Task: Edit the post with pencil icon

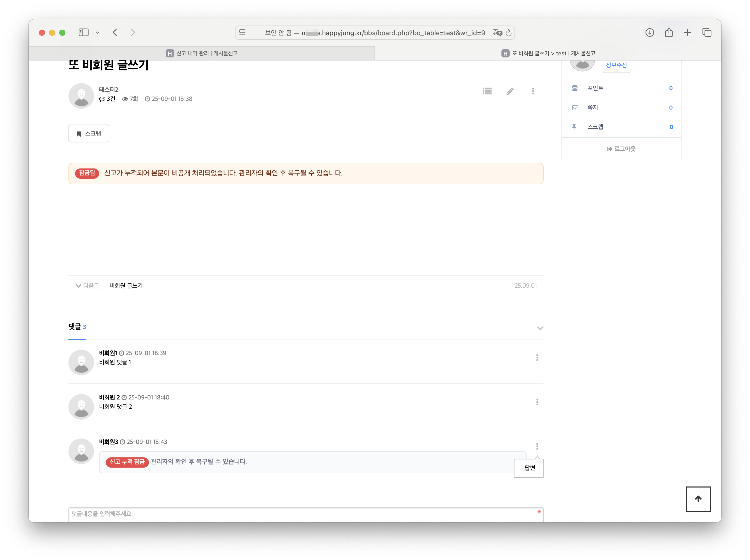Action: pyautogui.click(x=510, y=91)
